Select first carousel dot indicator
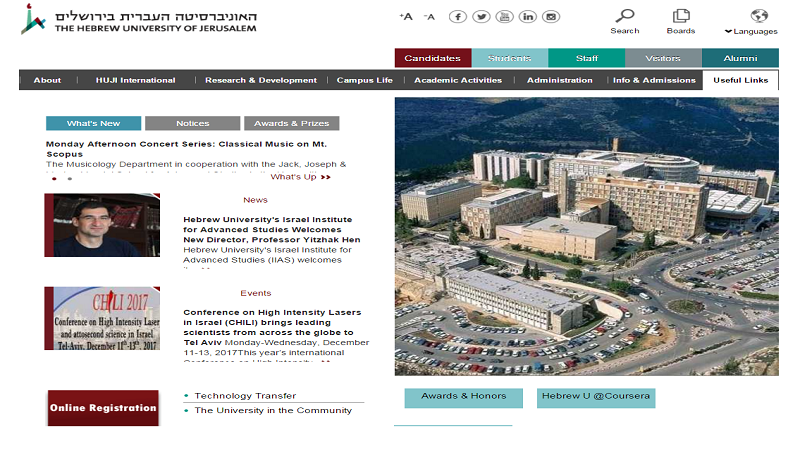The image size is (800, 465). (54, 179)
